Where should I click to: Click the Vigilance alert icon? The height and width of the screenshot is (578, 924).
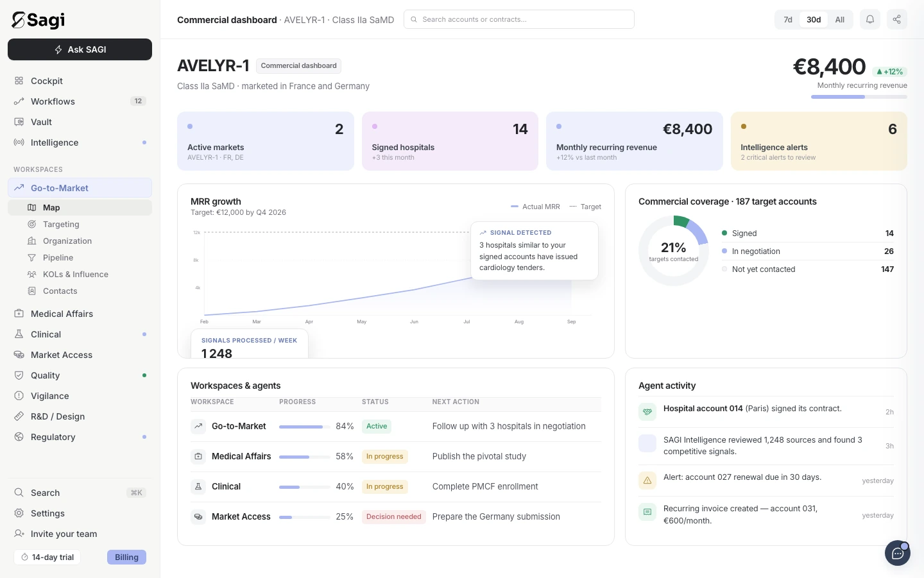[19, 396]
